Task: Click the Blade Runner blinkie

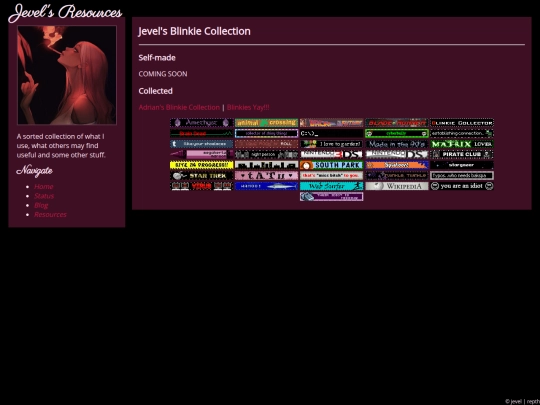Action: [x=396, y=123]
